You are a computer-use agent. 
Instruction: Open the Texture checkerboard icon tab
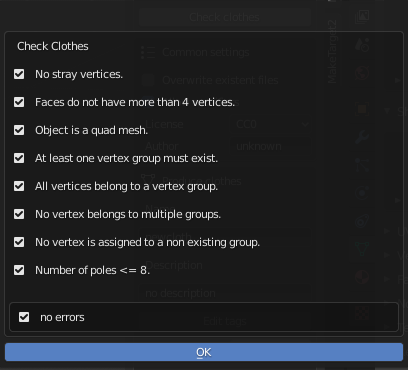362,313
